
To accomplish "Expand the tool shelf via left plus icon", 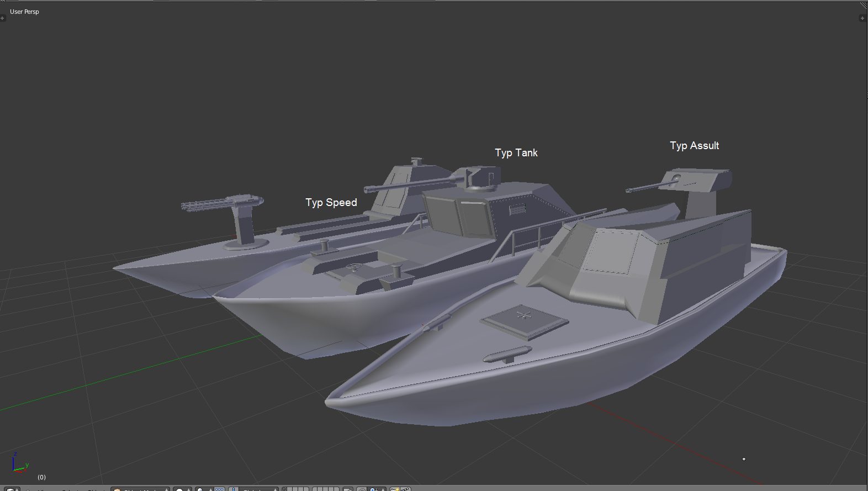I will tap(3, 18).
